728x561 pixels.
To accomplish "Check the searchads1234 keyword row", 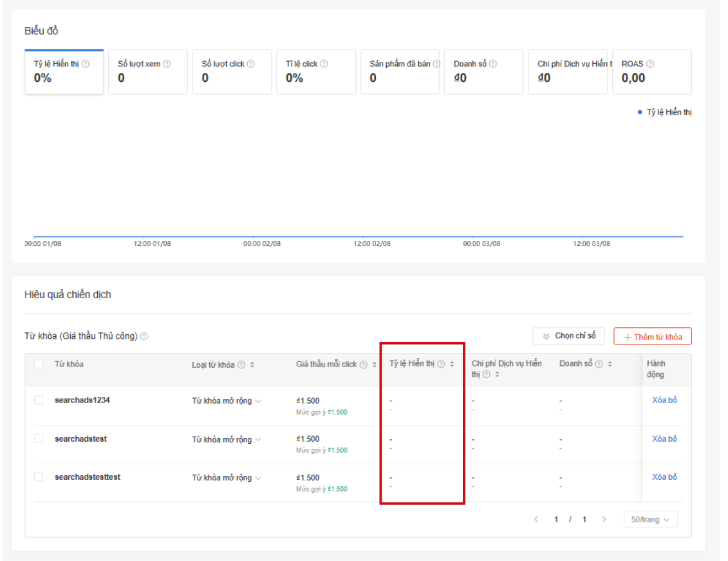I will [x=39, y=400].
